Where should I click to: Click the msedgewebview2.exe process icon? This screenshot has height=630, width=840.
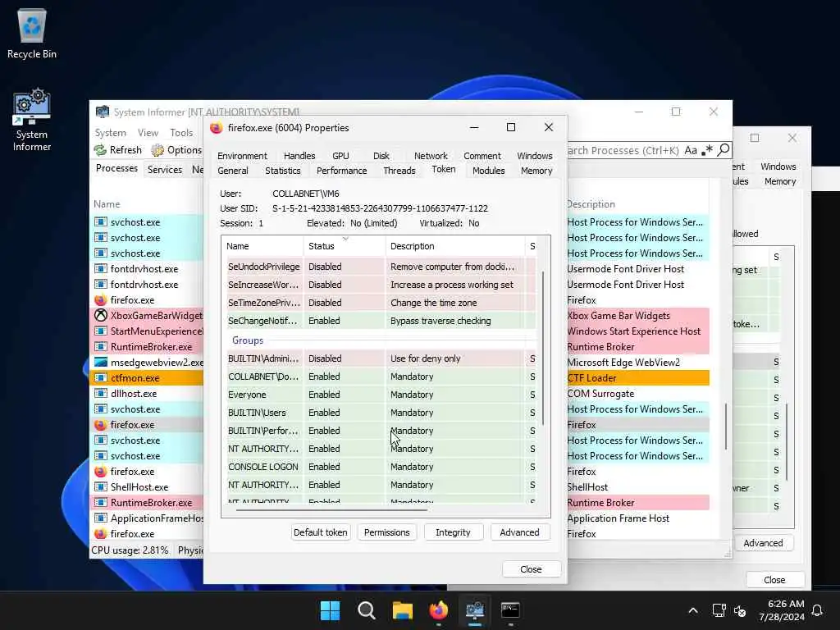[x=101, y=362]
